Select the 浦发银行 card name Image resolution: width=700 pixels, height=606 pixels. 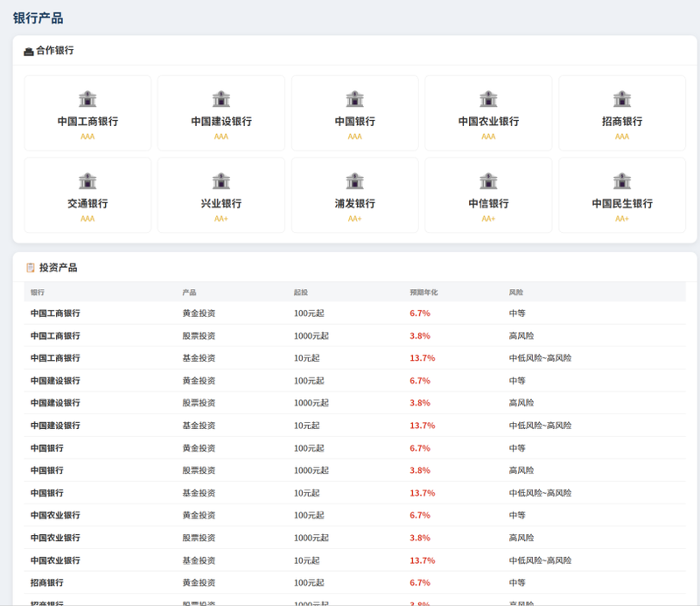click(355, 203)
